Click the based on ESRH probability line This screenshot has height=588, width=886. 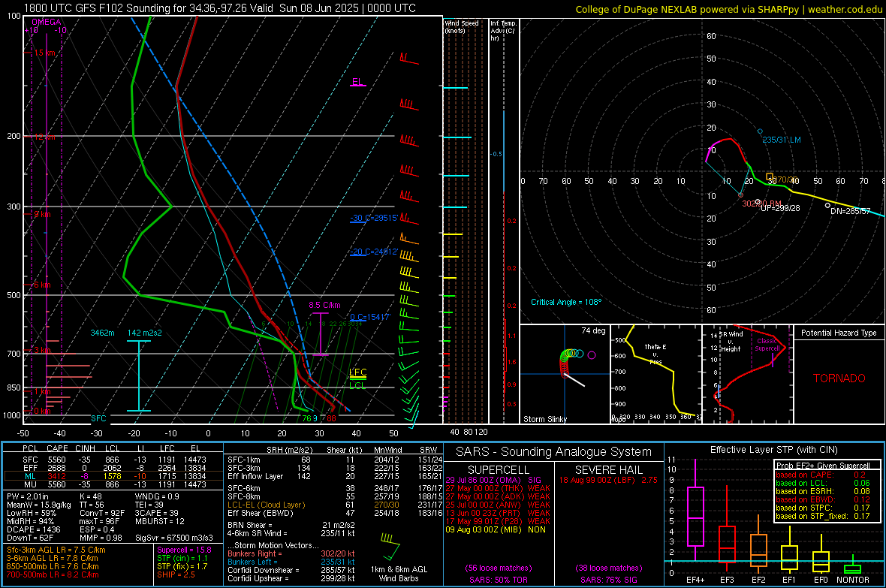pos(822,491)
